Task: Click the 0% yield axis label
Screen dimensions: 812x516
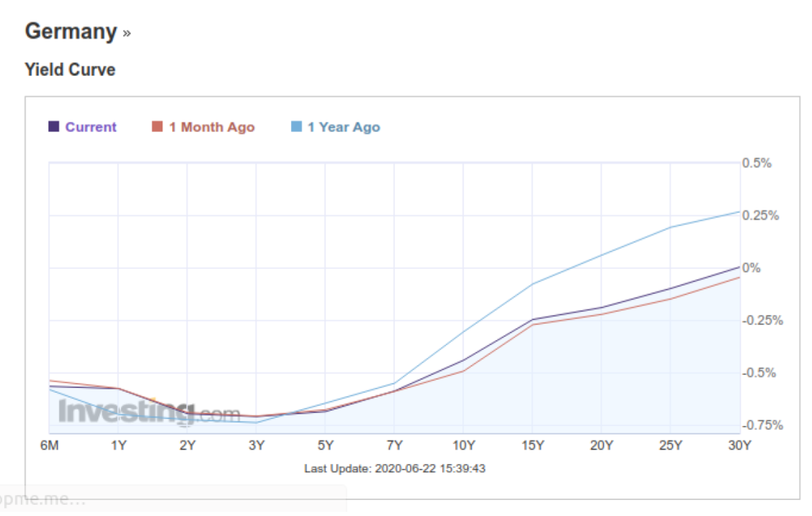Action: click(751, 268)
